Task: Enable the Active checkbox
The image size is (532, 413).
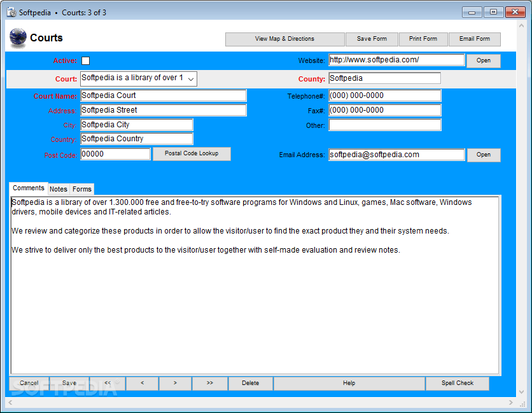Action: point(86,60)
